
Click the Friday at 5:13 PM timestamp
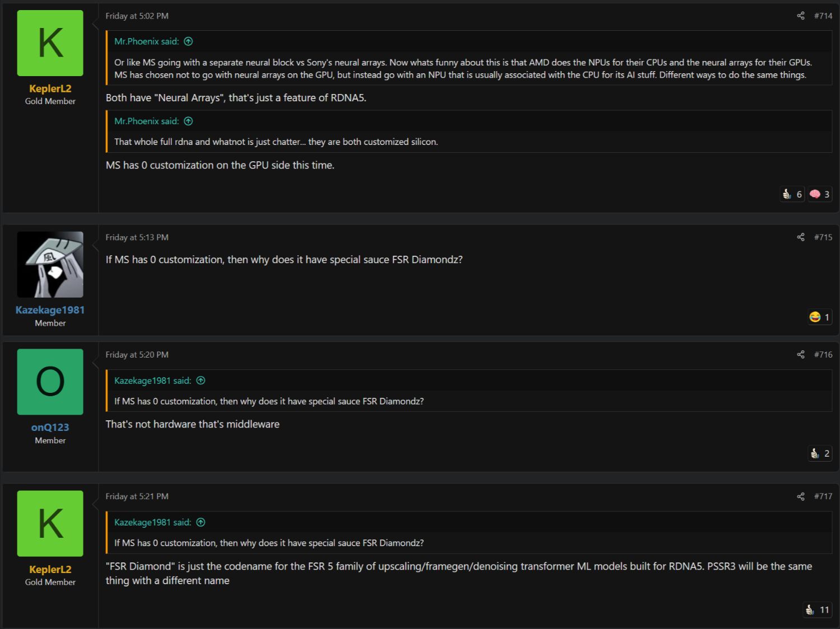click(x=137, y=237)
